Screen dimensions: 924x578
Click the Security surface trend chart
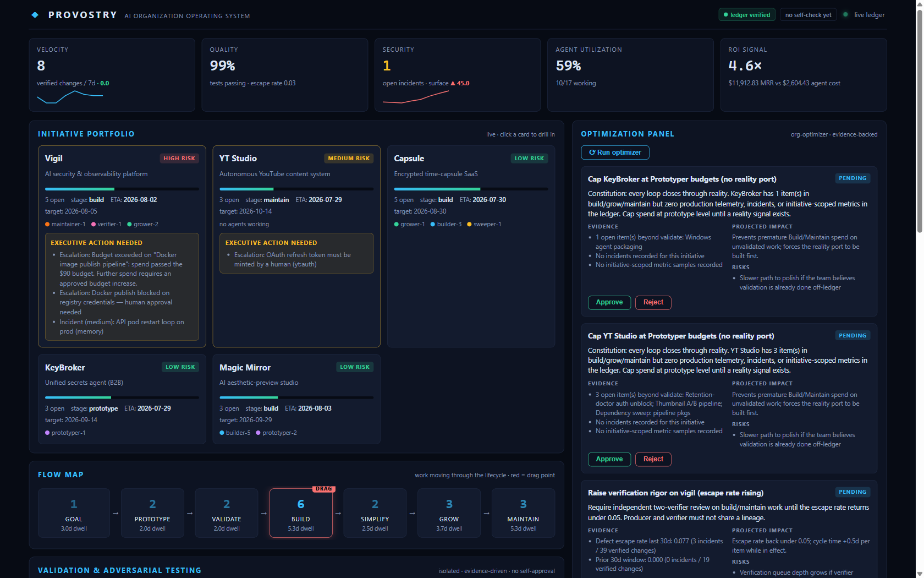[416, 97]
